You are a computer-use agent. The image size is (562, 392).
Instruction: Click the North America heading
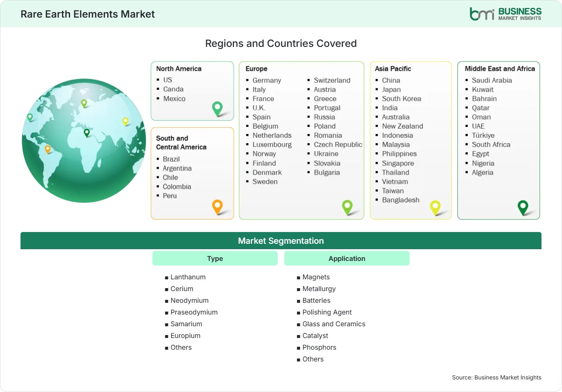click(179, 69)
